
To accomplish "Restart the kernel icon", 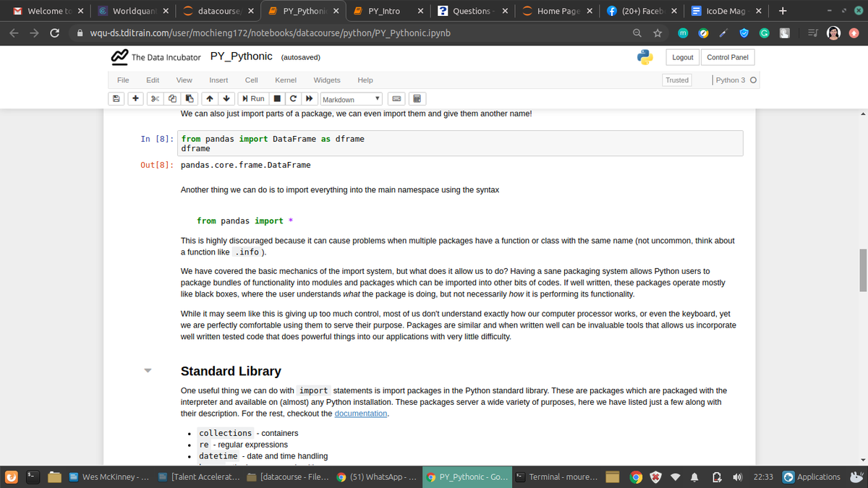I will coord(293,99).
